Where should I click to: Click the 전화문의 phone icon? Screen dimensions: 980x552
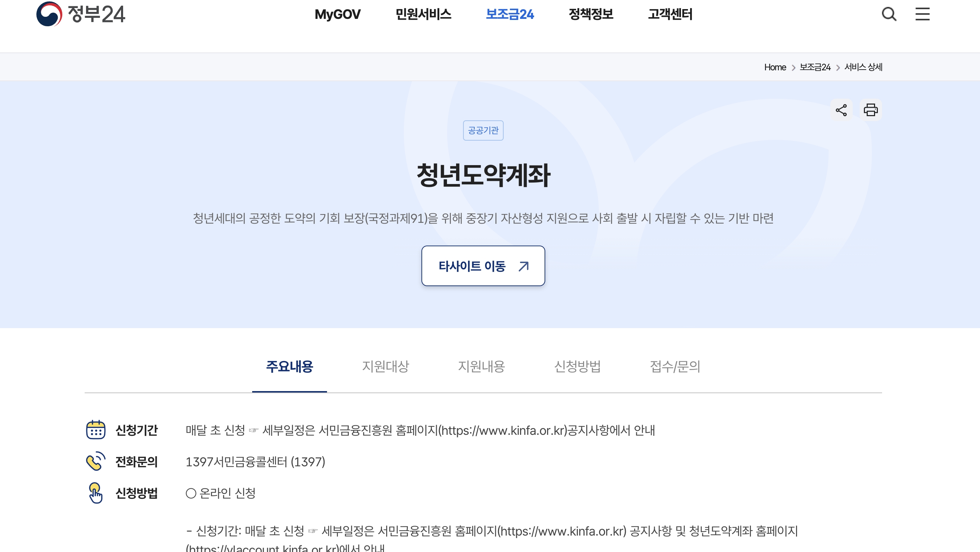pos(95,461)
